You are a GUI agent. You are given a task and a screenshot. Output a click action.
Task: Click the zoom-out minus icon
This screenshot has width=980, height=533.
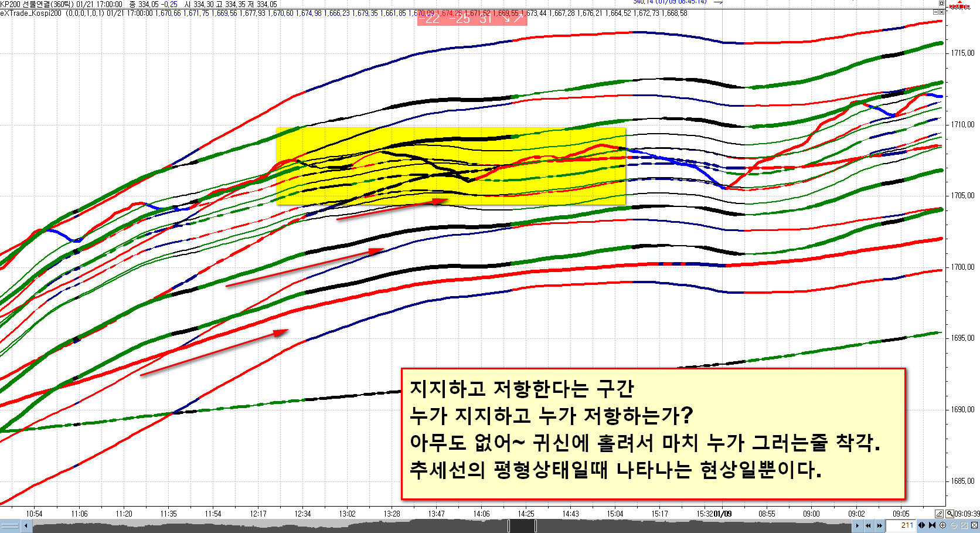[x=954, y=526]
